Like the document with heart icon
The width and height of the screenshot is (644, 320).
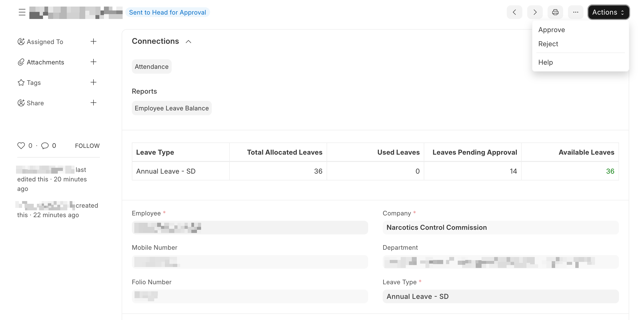pos(21,145)
